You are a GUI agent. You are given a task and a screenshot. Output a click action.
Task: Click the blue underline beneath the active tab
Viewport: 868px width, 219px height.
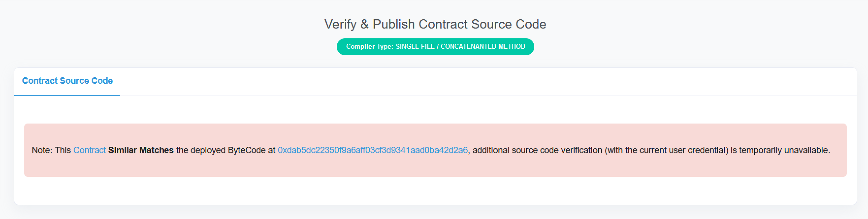pyautogui.click(x=67, y=95)
